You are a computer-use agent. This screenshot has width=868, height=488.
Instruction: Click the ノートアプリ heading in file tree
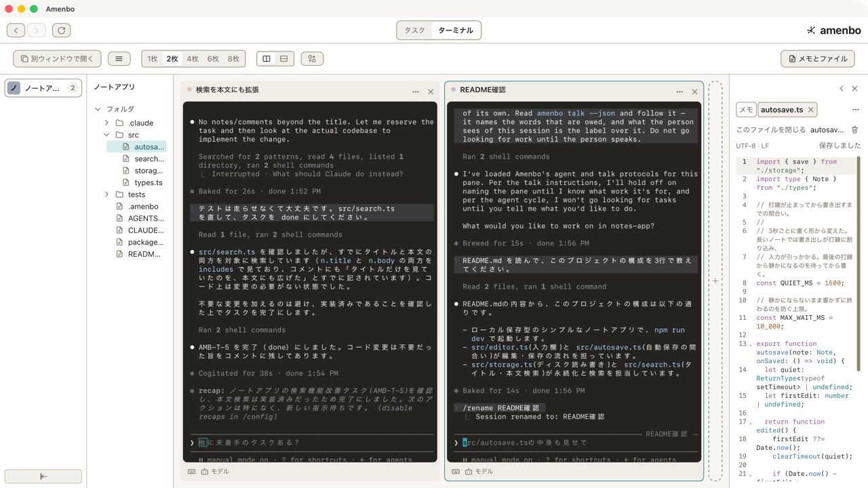coord(114,87)
